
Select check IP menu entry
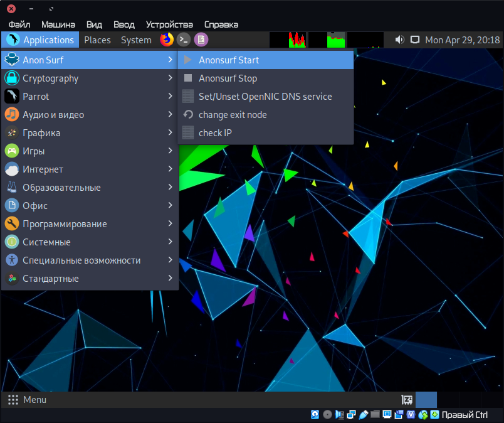(x=215, y=133)
